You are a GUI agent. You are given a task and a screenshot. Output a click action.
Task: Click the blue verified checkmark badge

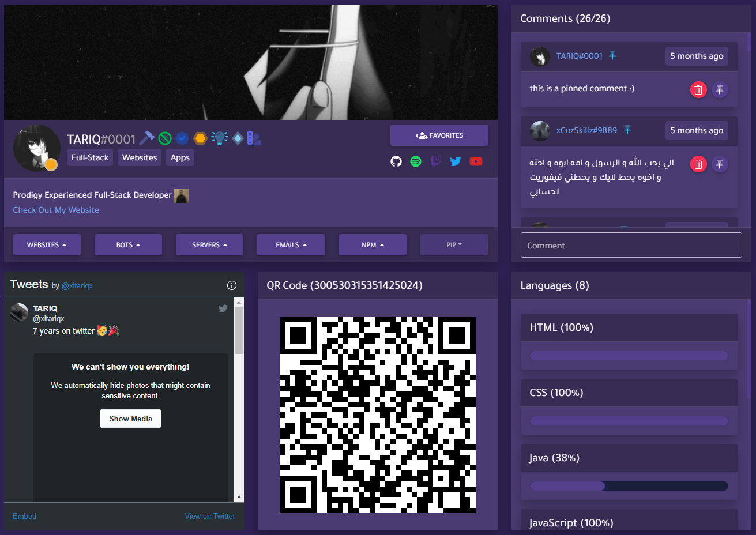pos(182,138)
